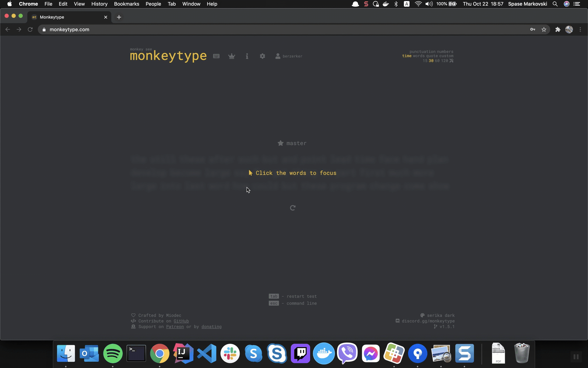Open the about page via info icon
Screen dimensions: 588x368
click(247, 56)
